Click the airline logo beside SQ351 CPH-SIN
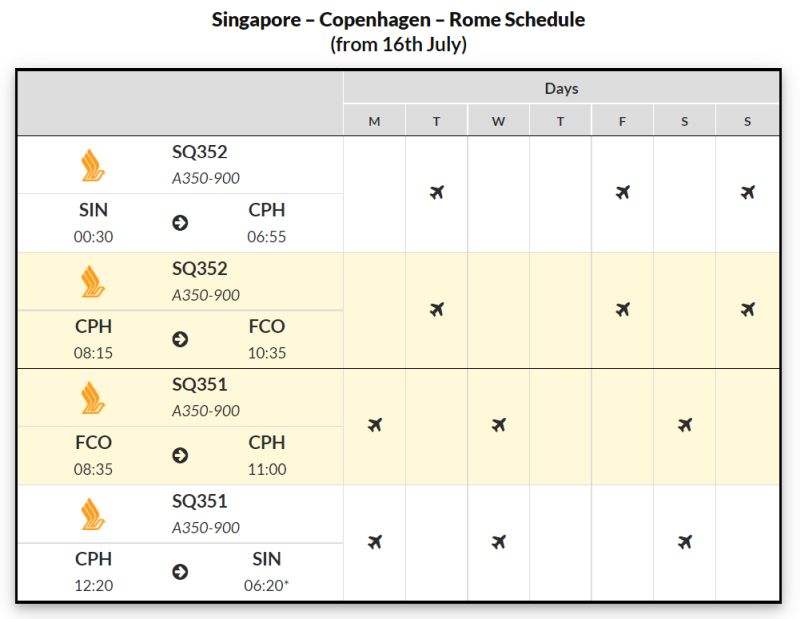Image resolution: width=800 pixels, height=619 pixels. tap(93, 514)
